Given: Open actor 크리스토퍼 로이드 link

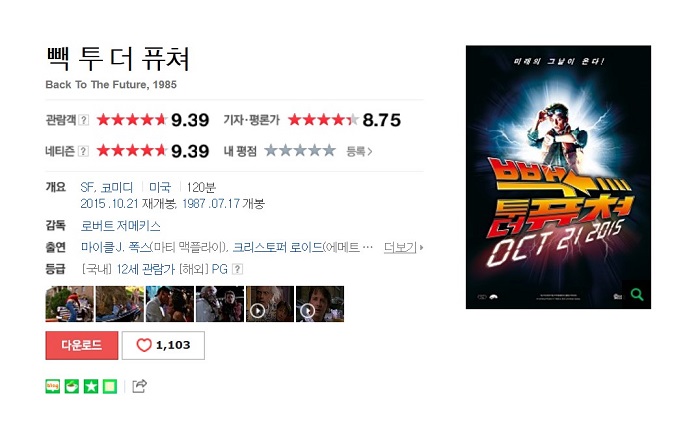Looking at the screenshot, I should (278, 247).
